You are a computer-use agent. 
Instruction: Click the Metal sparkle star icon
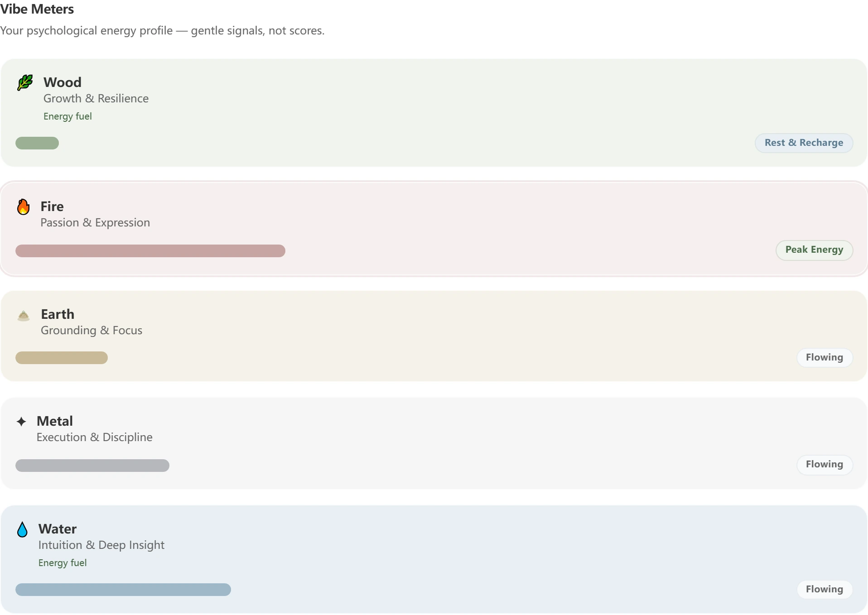point(21,422)
